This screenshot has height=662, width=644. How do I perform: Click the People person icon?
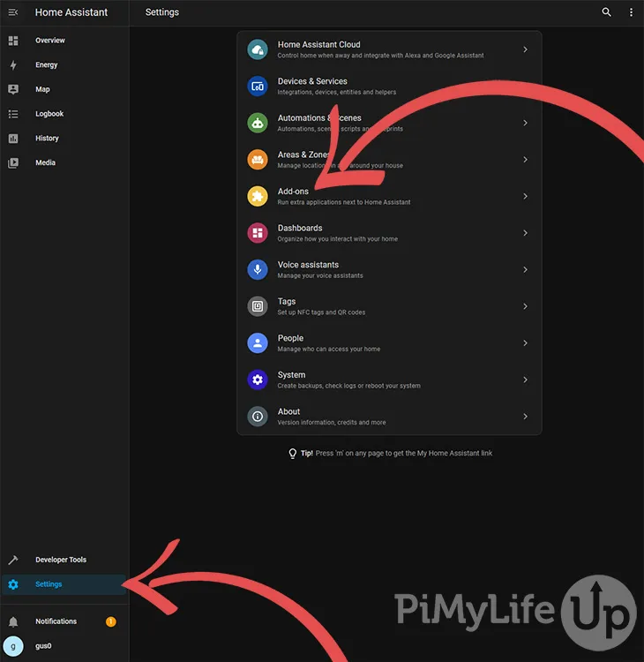pos(258,343)
